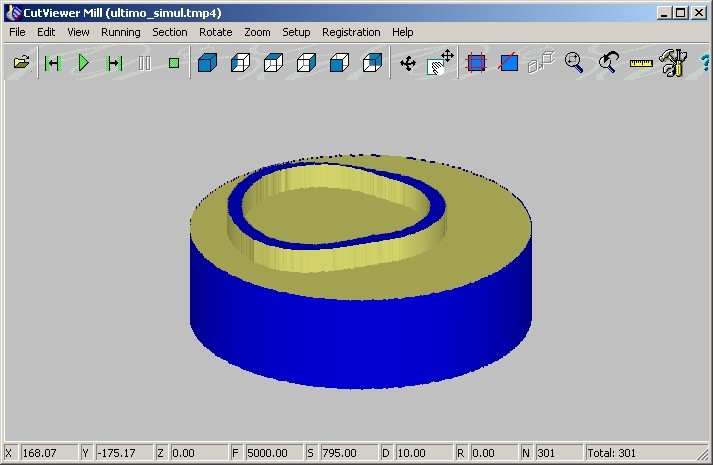Click the zoom-previous magnifier with arrow
The width and height of the screenshot is (713, 465).
(x=608, y=62)
